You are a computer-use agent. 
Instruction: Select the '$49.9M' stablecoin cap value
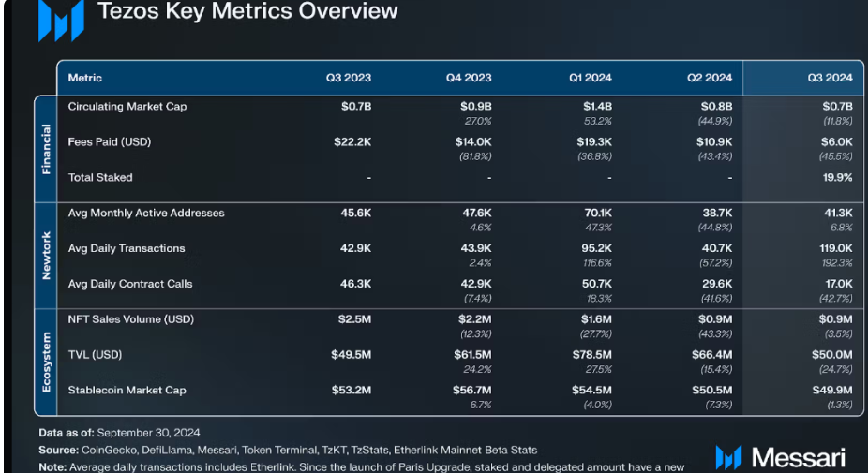point(832,390)
